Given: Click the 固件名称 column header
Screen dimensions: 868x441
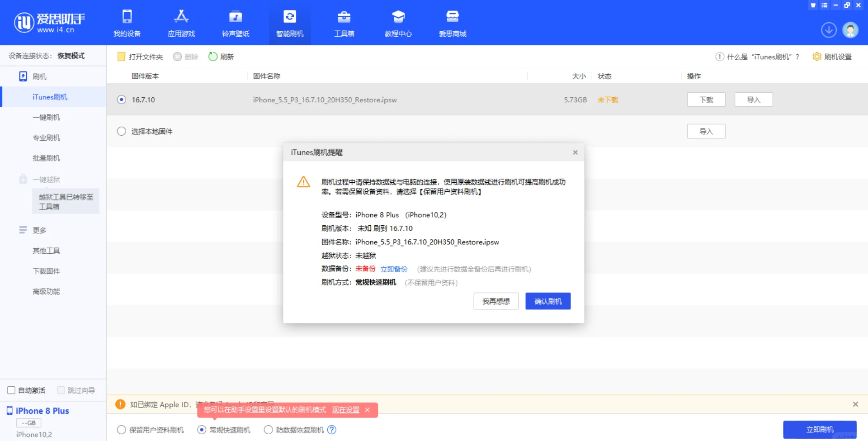Looking at the screenshot, I should pos(267,76).
